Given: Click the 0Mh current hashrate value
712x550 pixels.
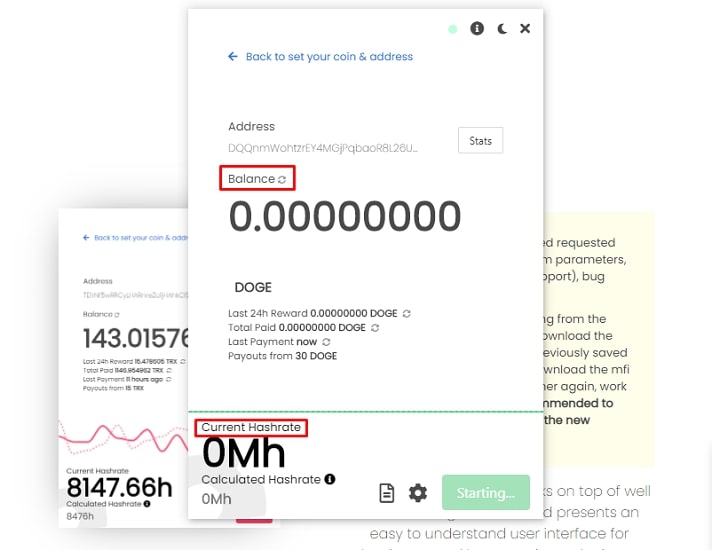Looking at the screenshot, I should click(x=244, y=453).
